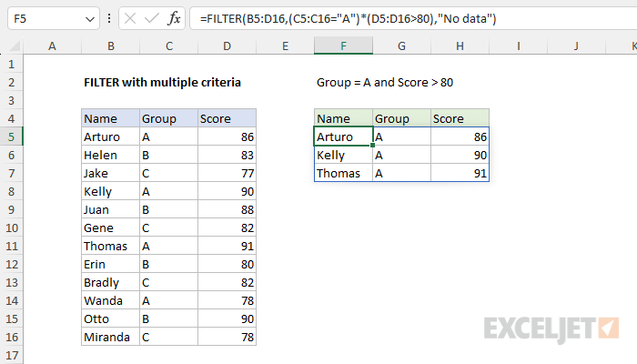Viewport: 637px width, 364px height.
Task: Click Wanda's group cell A
Action: pyautogui.click(x=169, y=300)
